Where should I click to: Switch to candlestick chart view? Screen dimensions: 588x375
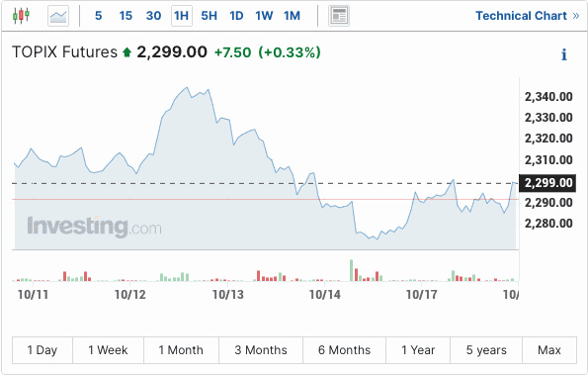(x=21, y=16)
